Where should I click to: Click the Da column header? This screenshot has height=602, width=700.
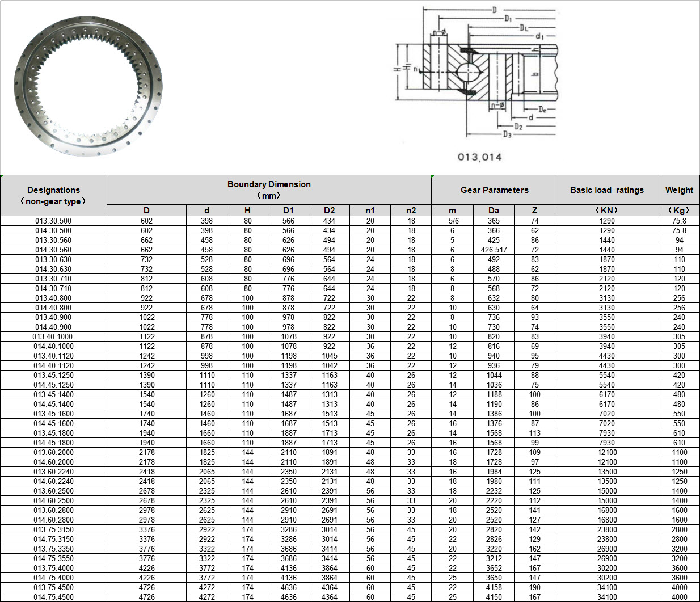(494, 211)
